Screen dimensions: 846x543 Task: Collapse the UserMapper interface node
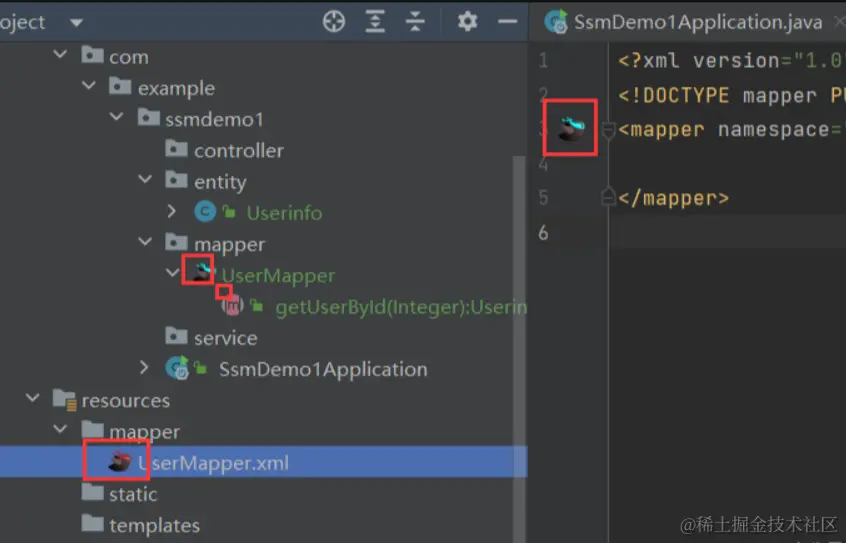[173, 273]
